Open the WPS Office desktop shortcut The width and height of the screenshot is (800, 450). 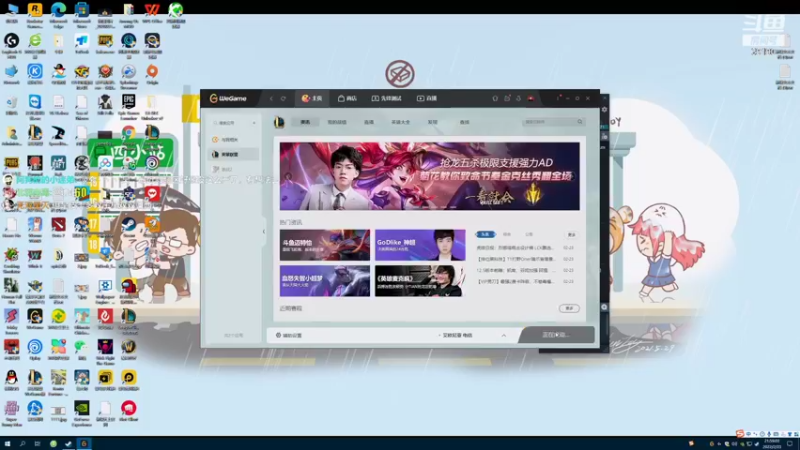[x=152, y=14]
